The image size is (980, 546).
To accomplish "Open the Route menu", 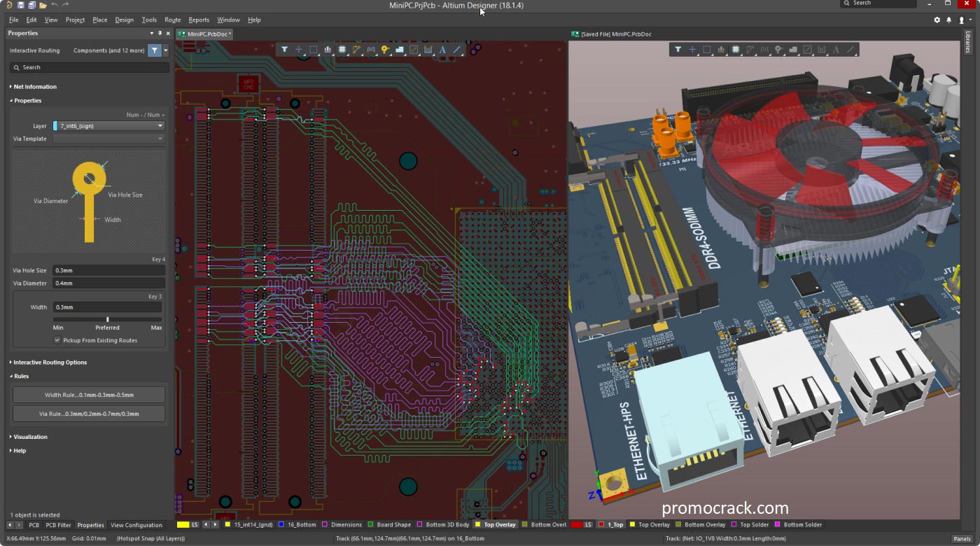I will (172, 20).
